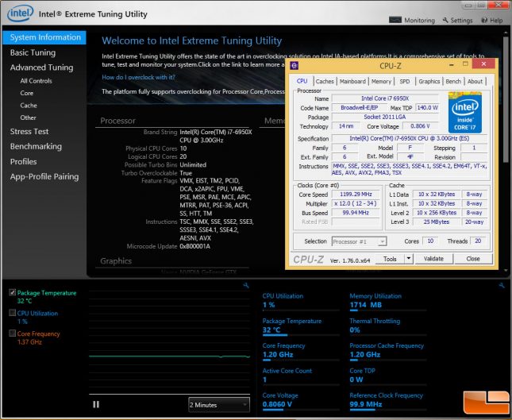Switch to SPD tab in CPU-Z
Viewport: 512px width, 420px height.
pyautogui.click(x=405, y=81)
